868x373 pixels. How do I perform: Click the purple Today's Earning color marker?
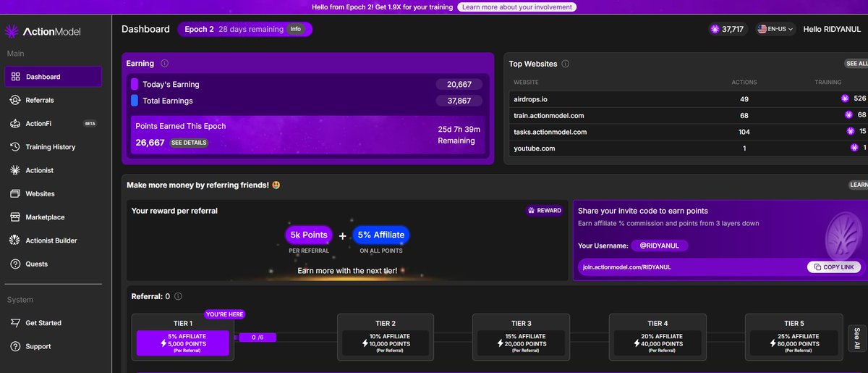pyautogui.click(x=135, y=84)
